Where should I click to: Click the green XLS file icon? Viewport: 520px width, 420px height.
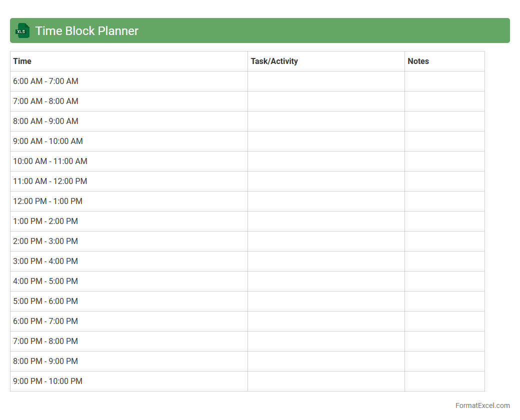[x=22, y=30]
